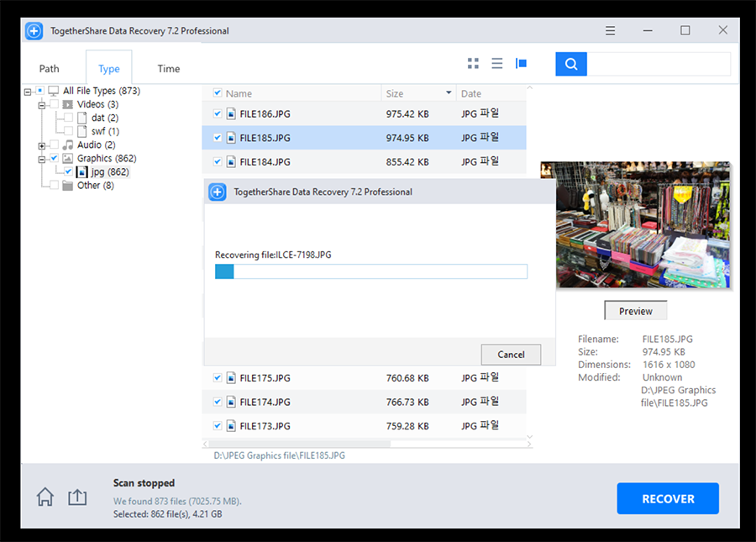
Task: Go to the home screen icon
Action: (x=45, y=497)
